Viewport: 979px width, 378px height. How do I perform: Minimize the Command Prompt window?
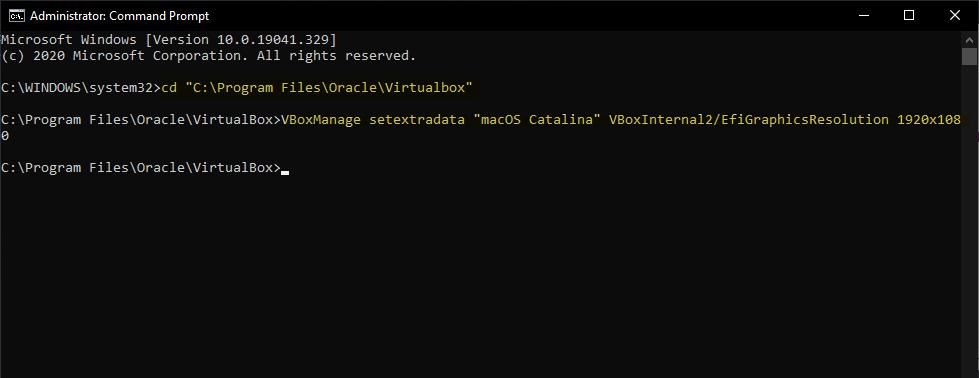863,16
